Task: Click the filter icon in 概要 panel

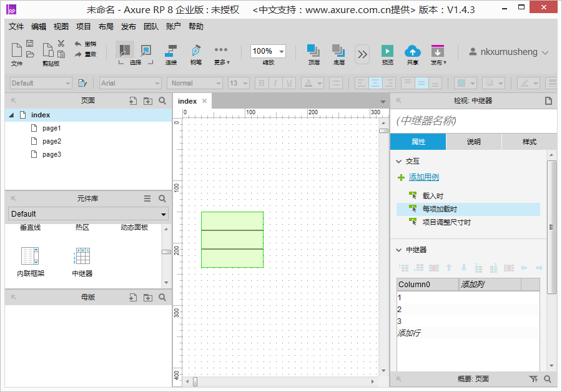Action: pos(533,379)
